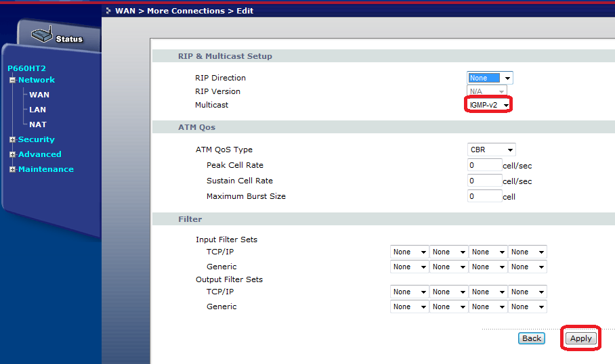Click the WAN > More Connections > Edit breadcrumb
Screen dimensions: 615x364
tap(184, 11)
